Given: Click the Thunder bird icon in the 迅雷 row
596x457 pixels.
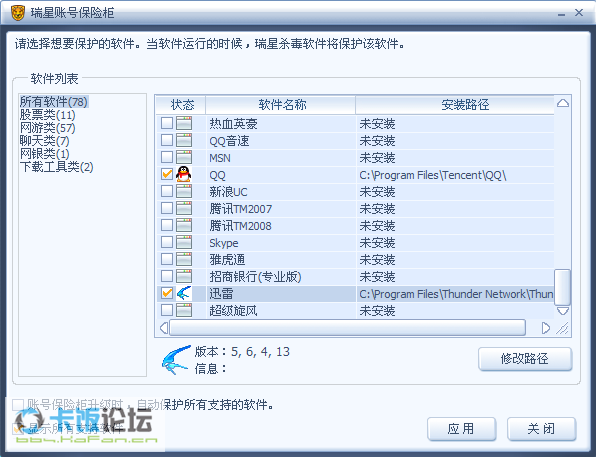Looking at the screenshot, I should coord(184,293).
